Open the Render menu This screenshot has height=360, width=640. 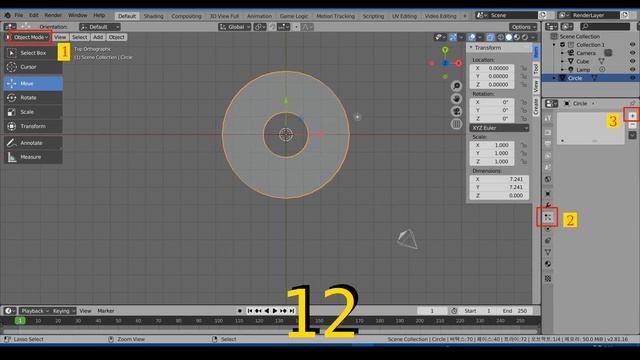(x=53, y=15)
